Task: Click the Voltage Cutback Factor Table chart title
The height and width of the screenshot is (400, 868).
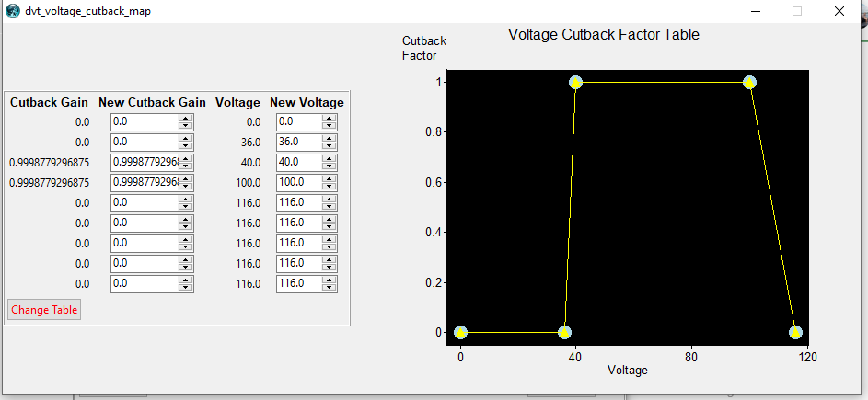Action: 604,34
